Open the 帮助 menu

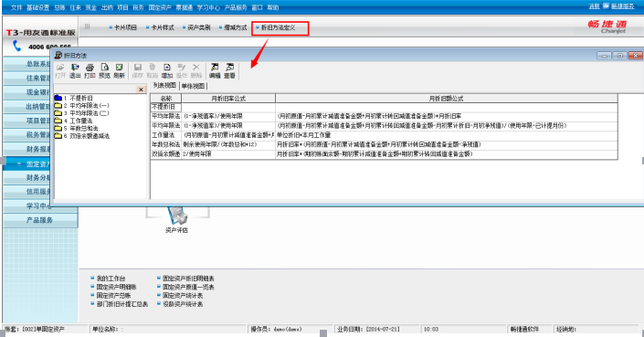tap(273, 7)
